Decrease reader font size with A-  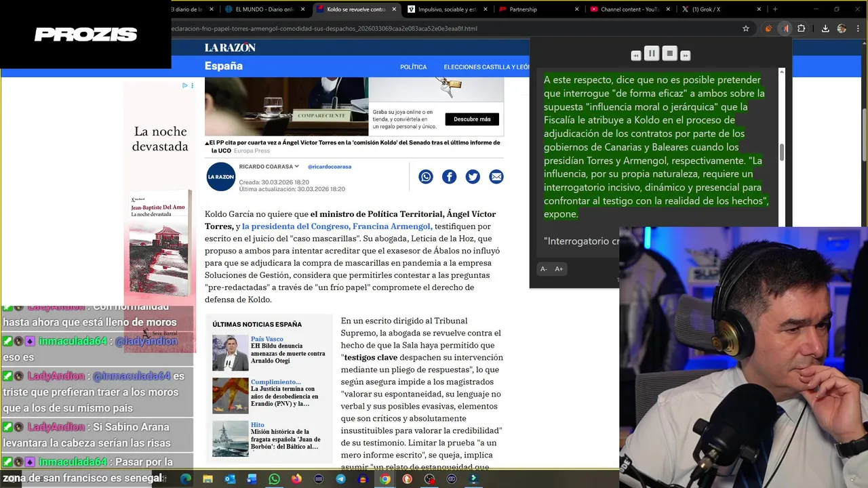click(x=543, y=269)
